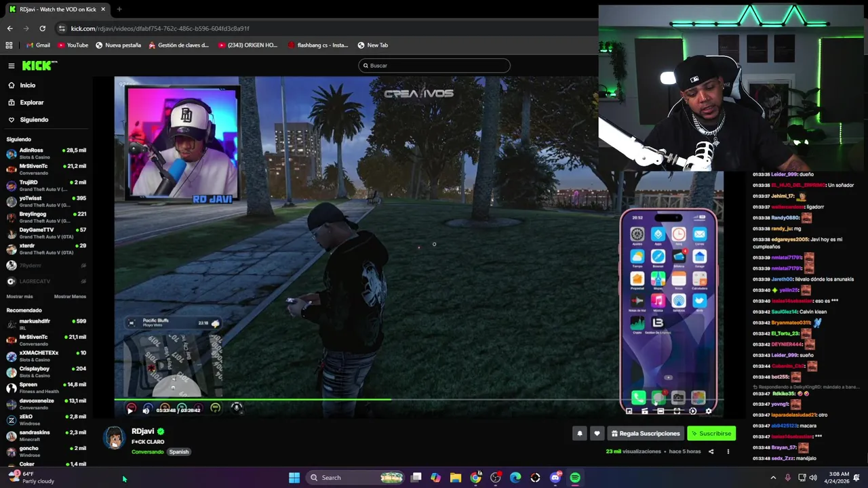Open the New Tab bookmark

click(x=373, y=45)
